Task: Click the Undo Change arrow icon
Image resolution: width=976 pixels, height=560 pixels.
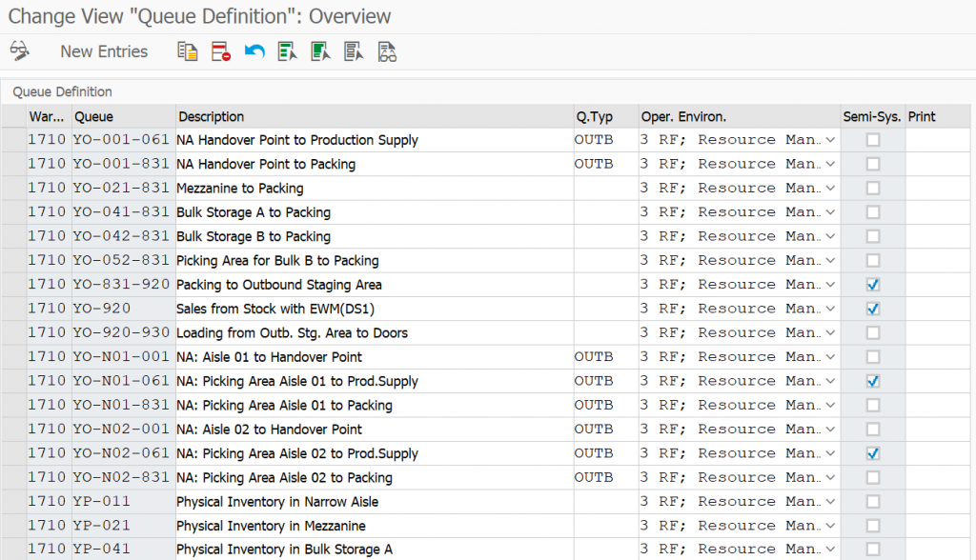Action: tap(254, 51)
